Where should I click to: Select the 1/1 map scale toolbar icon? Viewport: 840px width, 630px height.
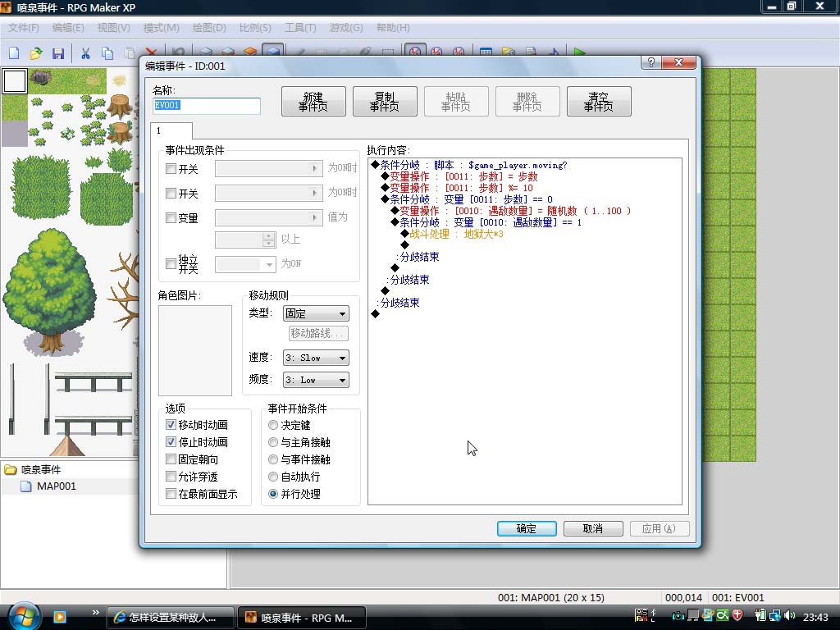click(414, 51)
